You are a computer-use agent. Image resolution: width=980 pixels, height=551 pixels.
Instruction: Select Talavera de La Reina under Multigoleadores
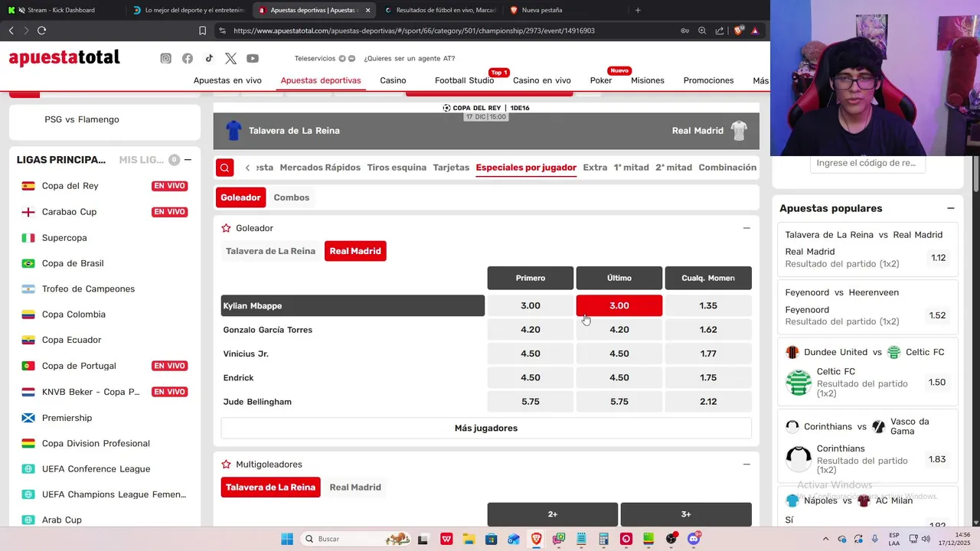pyautogui.click(x=270, y=487)
